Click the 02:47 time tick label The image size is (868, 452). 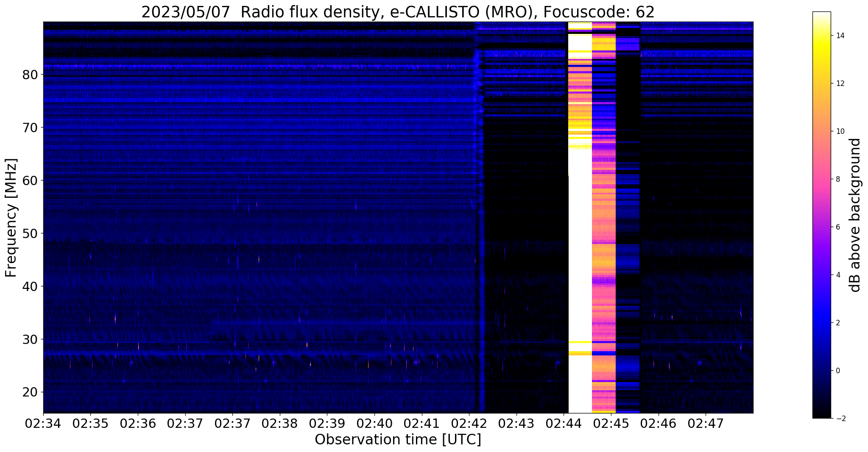(706, 423)
